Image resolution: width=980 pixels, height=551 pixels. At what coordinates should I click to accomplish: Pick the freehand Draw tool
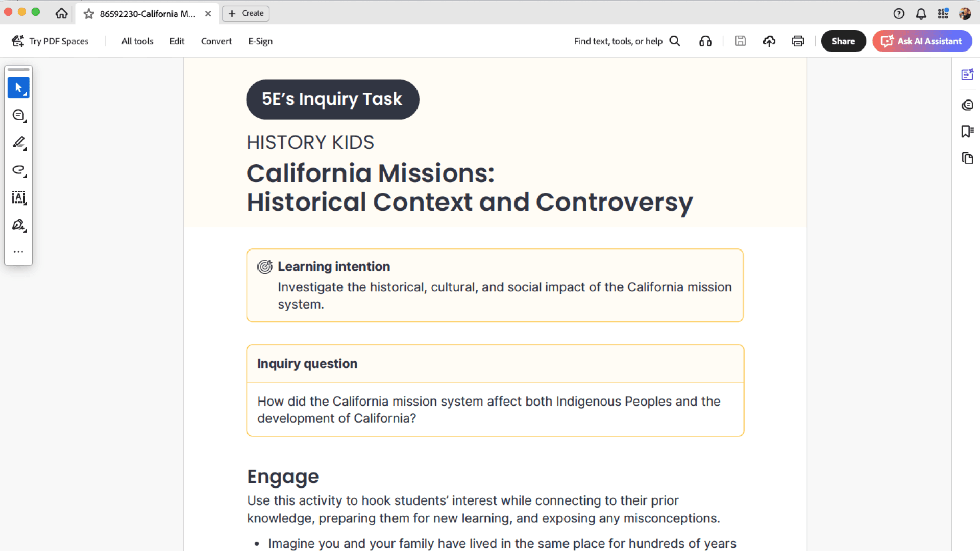18,170
